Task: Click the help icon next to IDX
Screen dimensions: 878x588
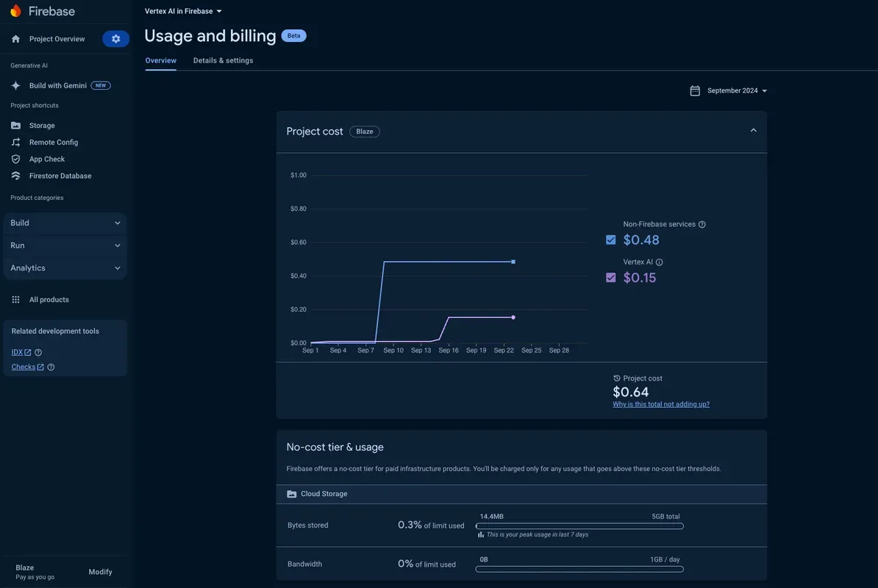Action: pyautogui.click(x=38, y=353)
